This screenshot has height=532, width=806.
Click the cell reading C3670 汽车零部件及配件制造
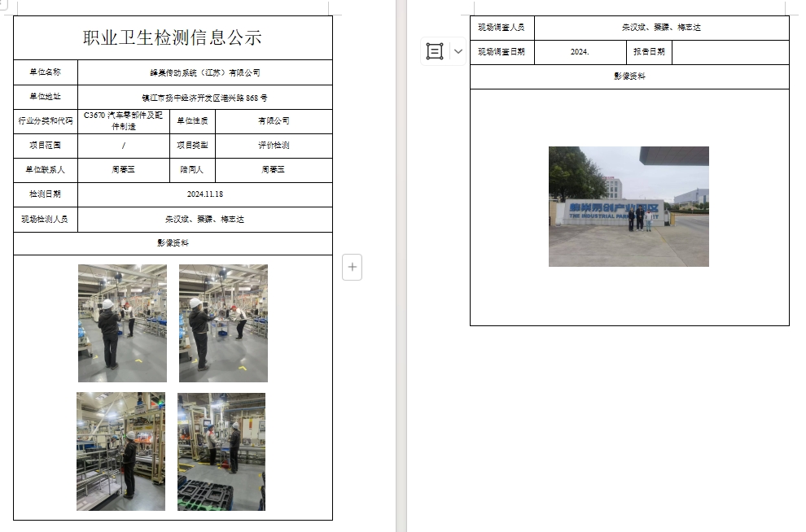[x=124, y=121]
